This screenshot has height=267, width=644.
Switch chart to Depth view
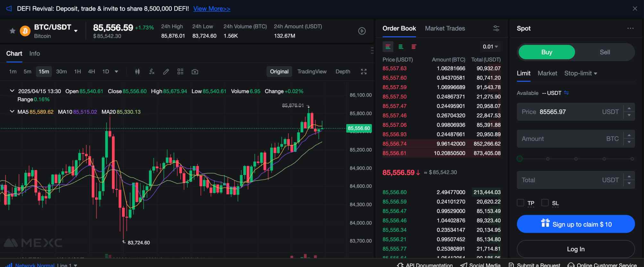(343, 71)
